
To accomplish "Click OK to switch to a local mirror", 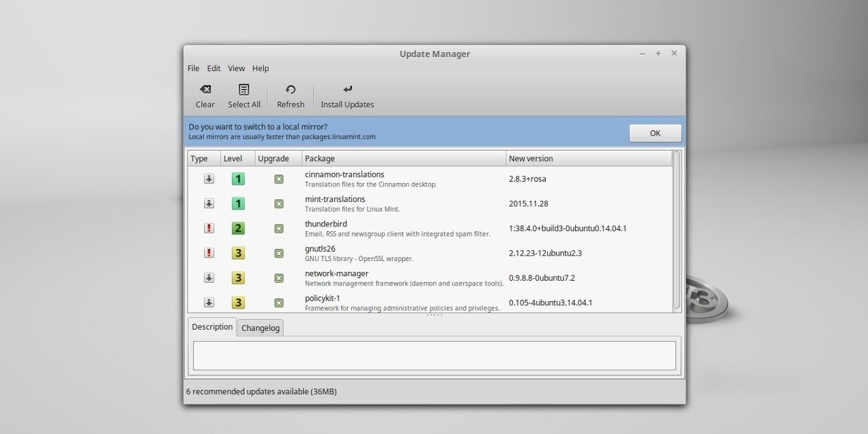I will (654, 133).
